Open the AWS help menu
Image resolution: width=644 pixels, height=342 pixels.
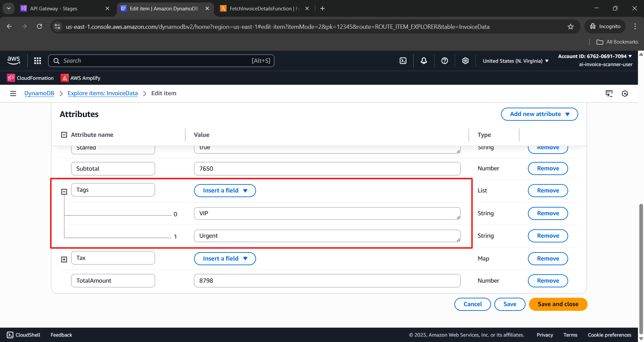click(x=444, y=61)
